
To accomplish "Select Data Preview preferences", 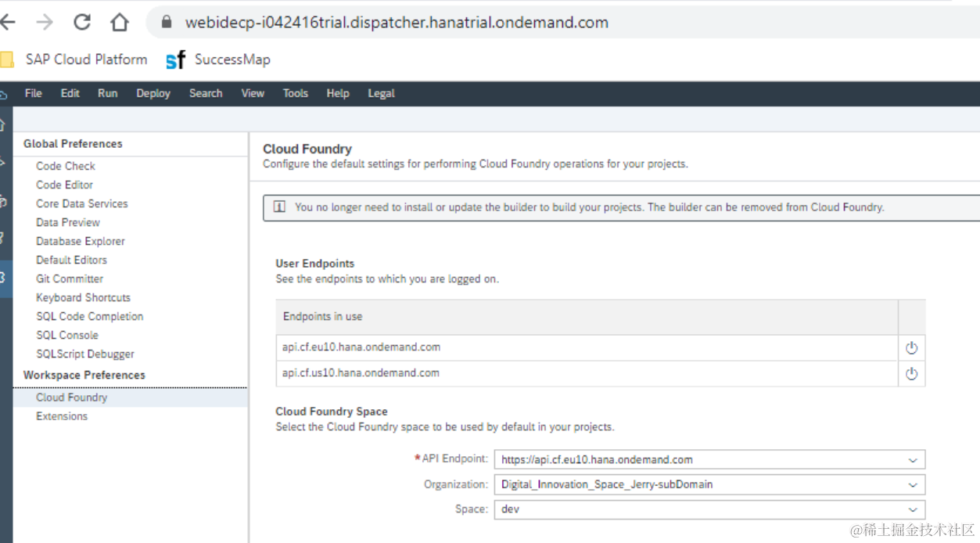I will coord(68,222).
